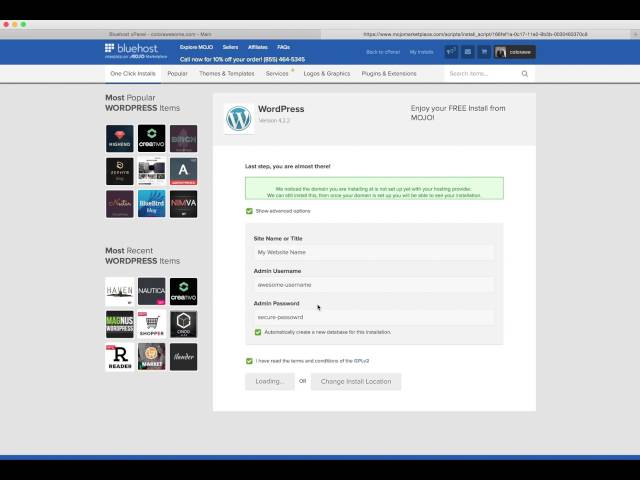
Task: Click the Change Install Location button
Action: coord(356,381)
